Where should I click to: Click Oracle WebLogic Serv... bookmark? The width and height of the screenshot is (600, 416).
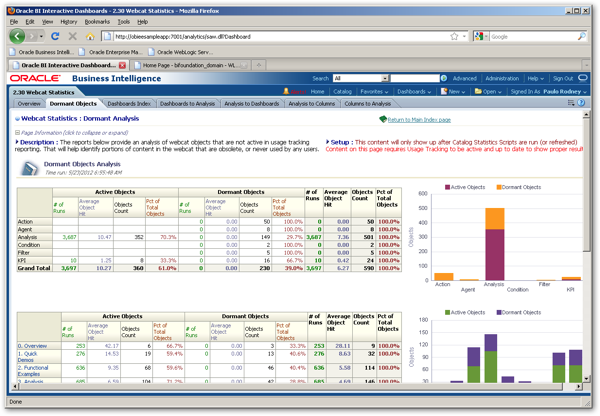pos(181,52)
